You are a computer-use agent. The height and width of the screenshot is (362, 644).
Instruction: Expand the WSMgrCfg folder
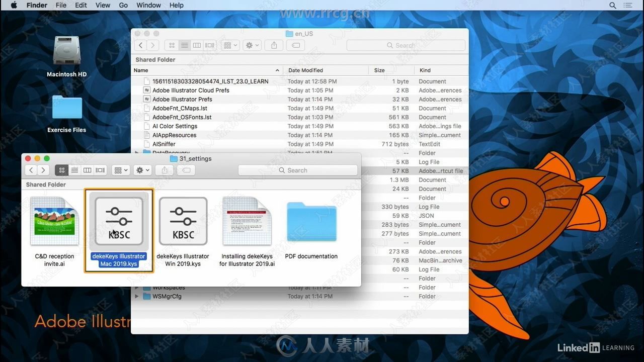click(137, 297)
